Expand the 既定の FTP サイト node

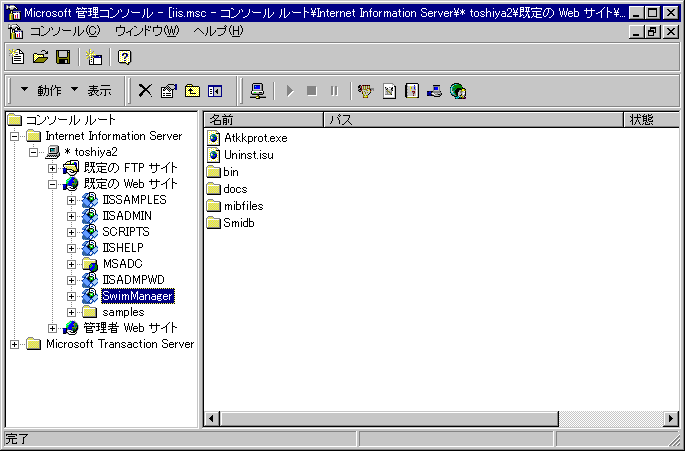pos(52,168)
